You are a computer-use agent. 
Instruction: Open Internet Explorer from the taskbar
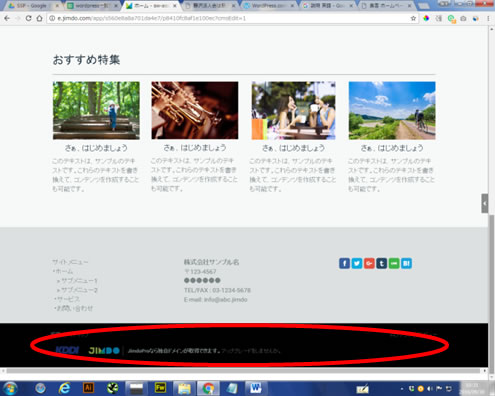coord(64,388)
